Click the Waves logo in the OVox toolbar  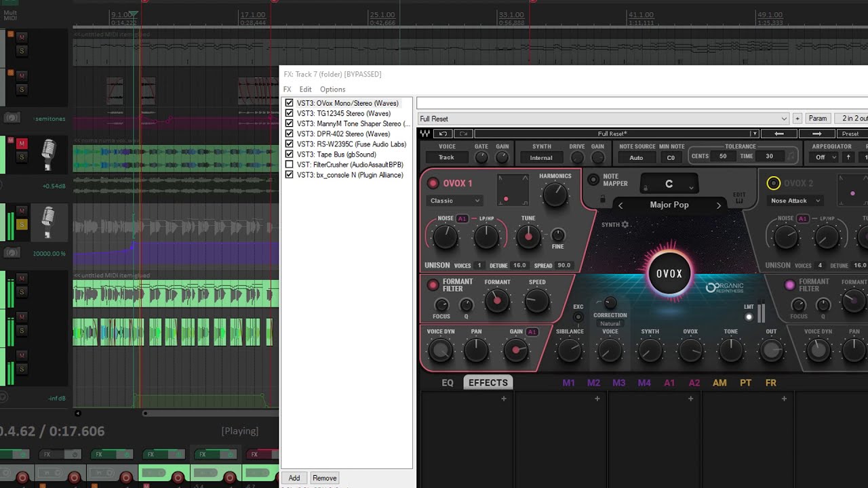tap(425, 134)
